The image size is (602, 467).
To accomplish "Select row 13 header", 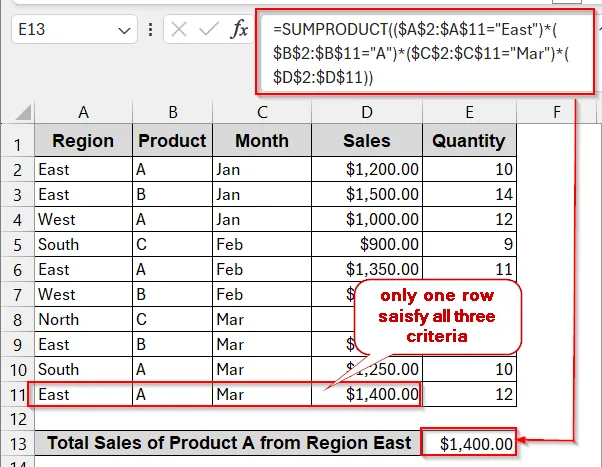I will pos(18,444).
